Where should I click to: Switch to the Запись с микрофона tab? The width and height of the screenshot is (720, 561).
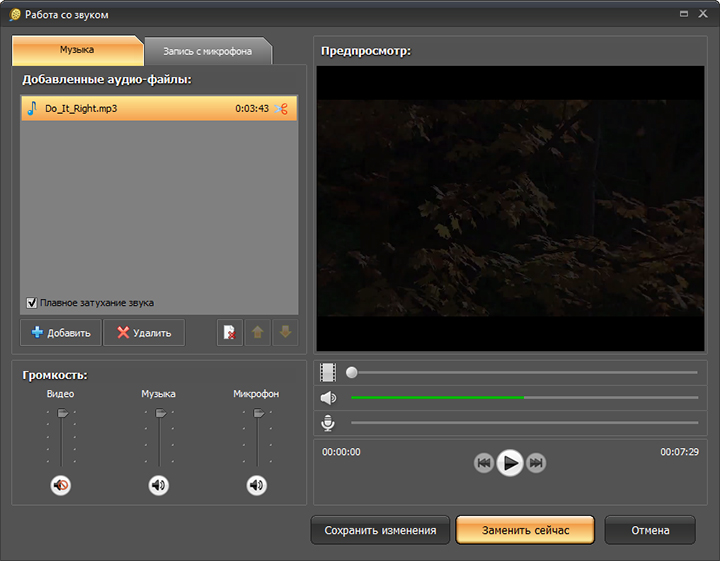[x=207, y=50]
